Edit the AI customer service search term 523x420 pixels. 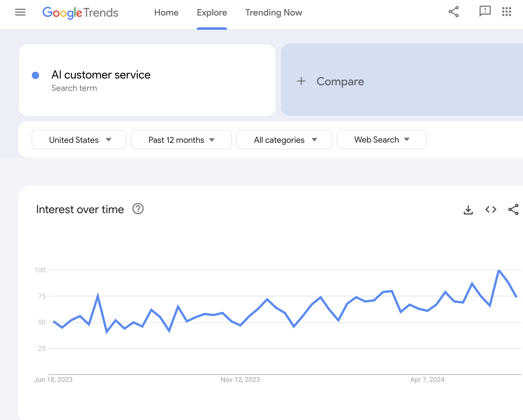coord(101,75)
